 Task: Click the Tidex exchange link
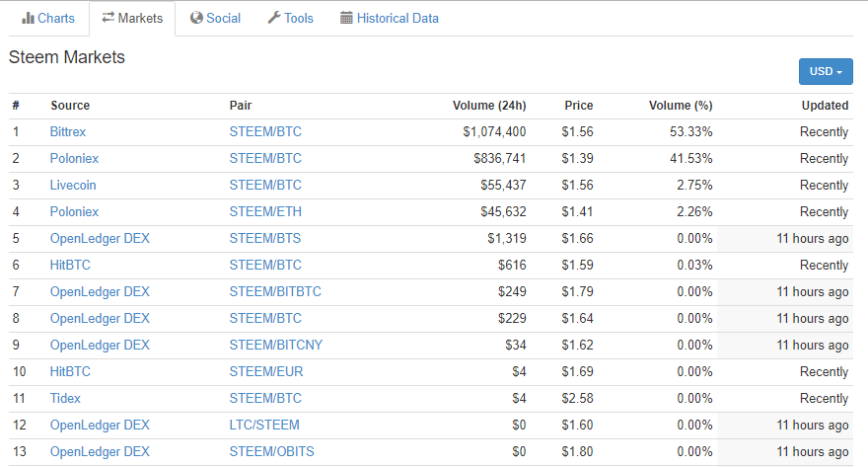65,398
